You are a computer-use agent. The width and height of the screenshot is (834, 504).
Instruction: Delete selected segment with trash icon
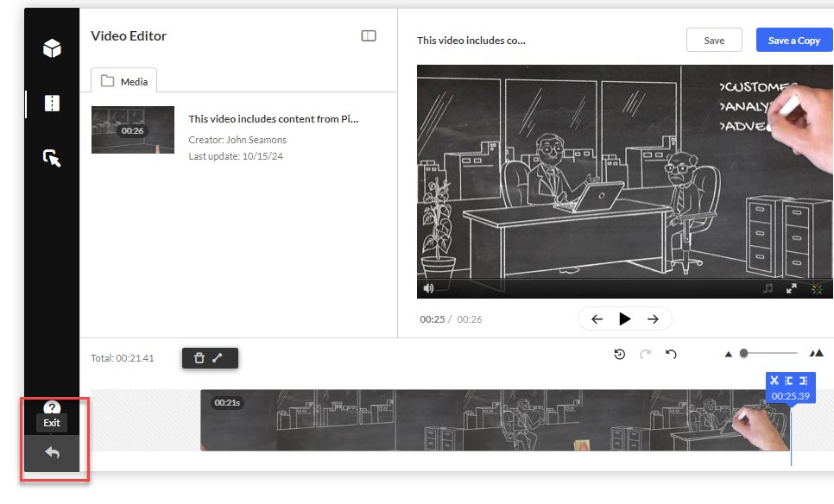[x=199, y=358]
